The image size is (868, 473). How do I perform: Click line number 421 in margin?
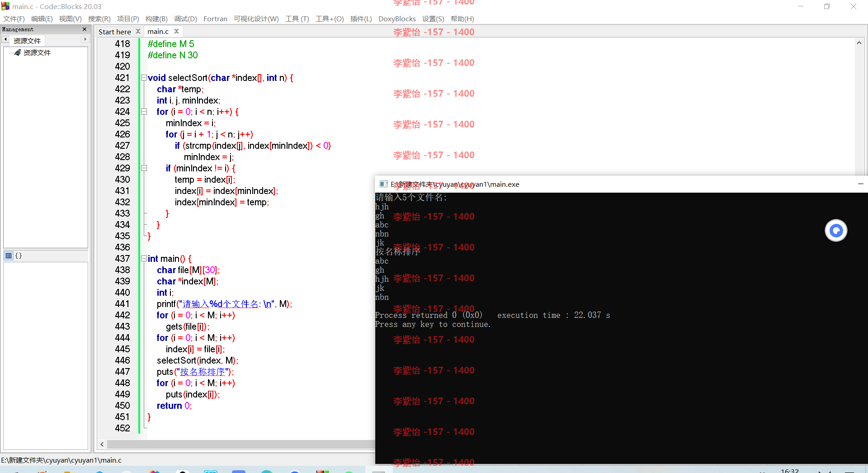pos(123,78)
